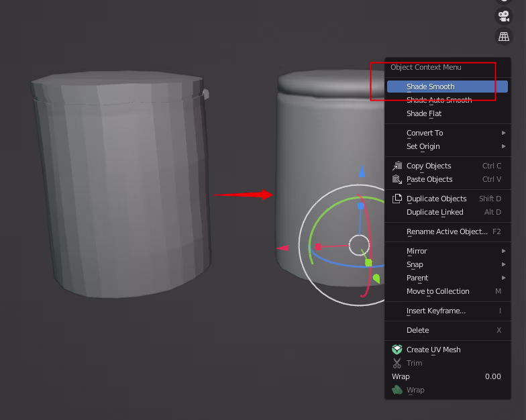
Task: Click the white center circle of gizmo
Action: pyautogui.click(x=359, y=246)
